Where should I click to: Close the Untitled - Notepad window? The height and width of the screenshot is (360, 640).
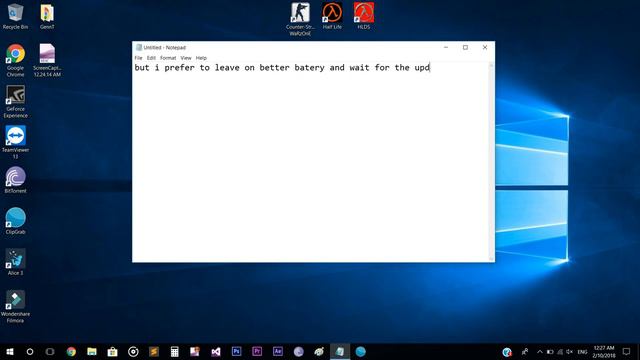tap(485, 47)
